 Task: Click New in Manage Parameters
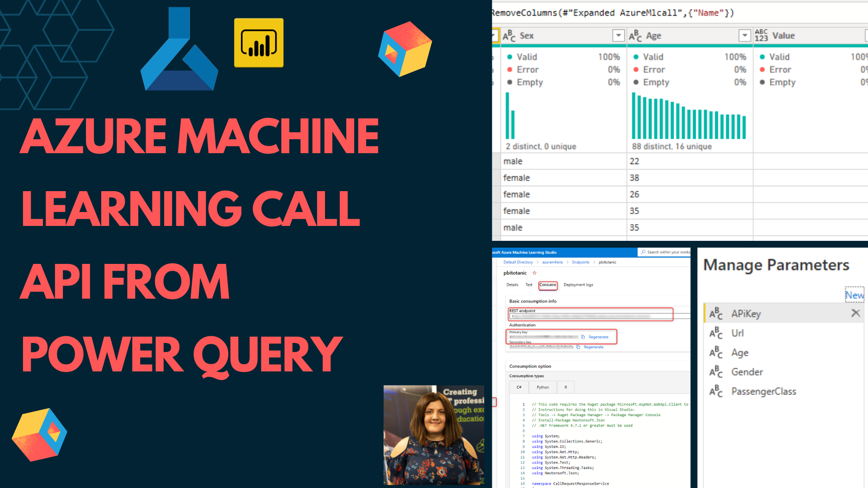854,295
